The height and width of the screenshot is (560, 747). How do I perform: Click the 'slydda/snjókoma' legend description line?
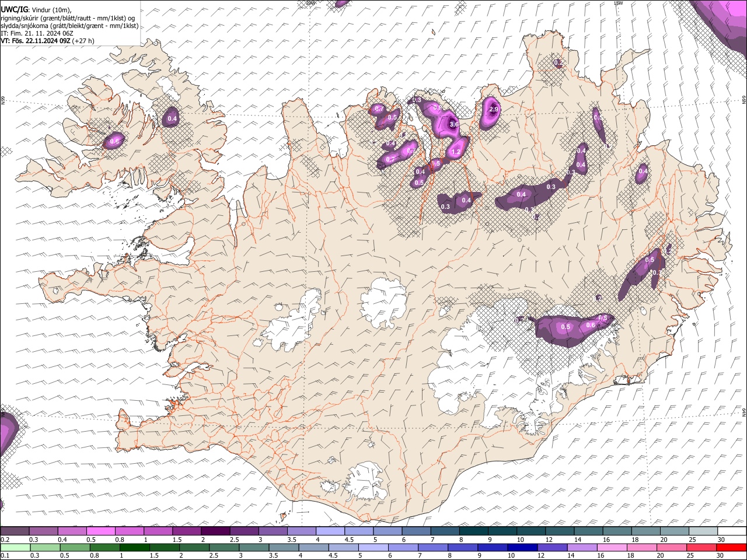coord(69,26)
